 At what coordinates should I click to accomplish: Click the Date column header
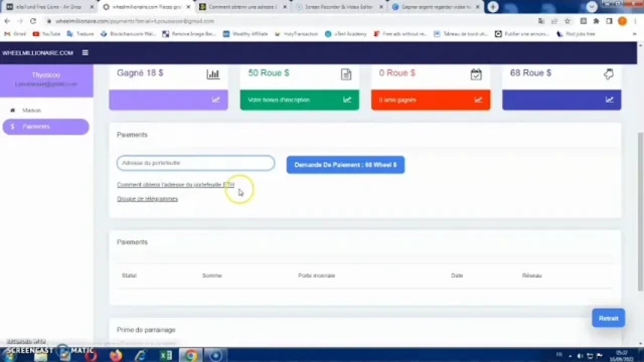(x=457, y=276)
